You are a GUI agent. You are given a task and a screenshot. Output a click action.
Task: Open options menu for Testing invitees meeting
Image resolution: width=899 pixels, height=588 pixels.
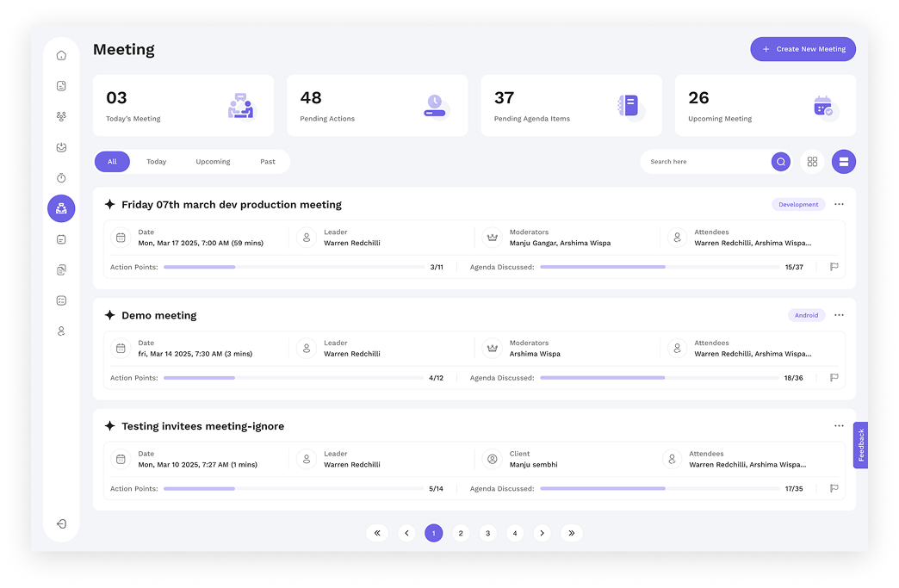tap(839, 426)
